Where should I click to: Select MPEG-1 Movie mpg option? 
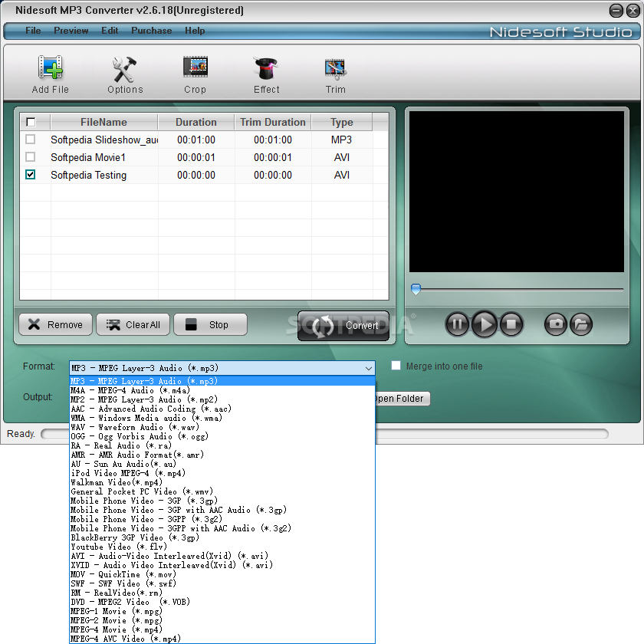click(x=222, y=611)
